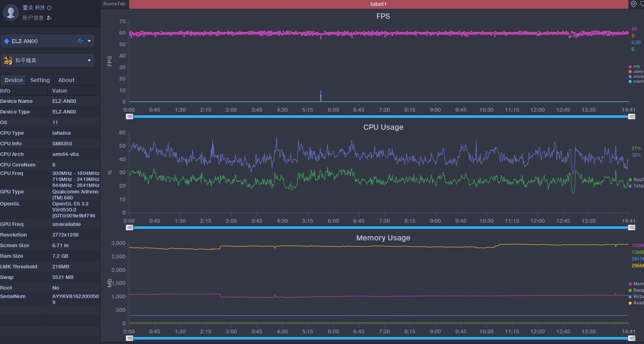
Task: Click right range handle under Memory Usage chart
Action: point(632,338)
